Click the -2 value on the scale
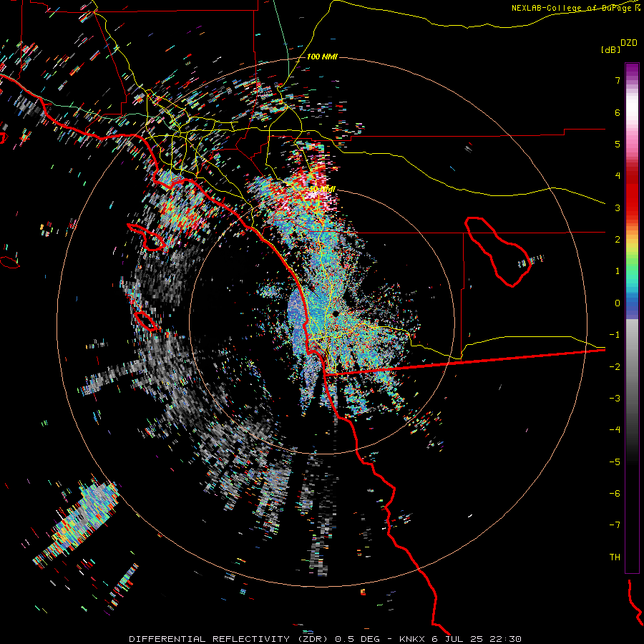Screen dimensions: 644x644 point(615,367)
